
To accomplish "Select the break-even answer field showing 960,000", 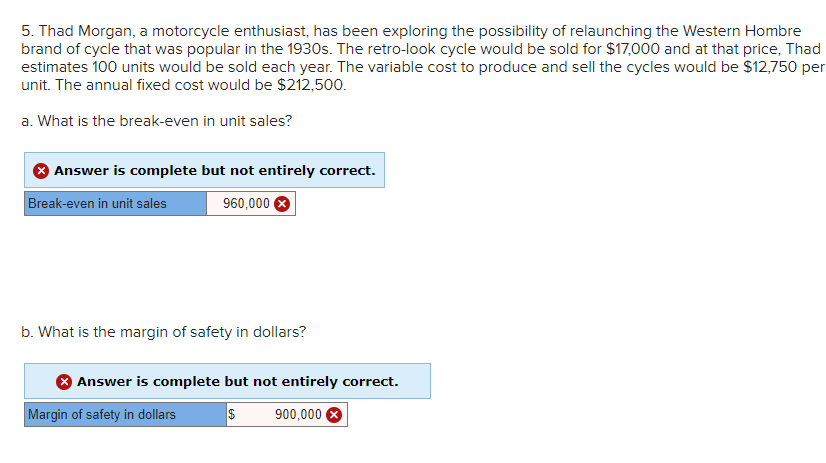I will click(245, 204).
